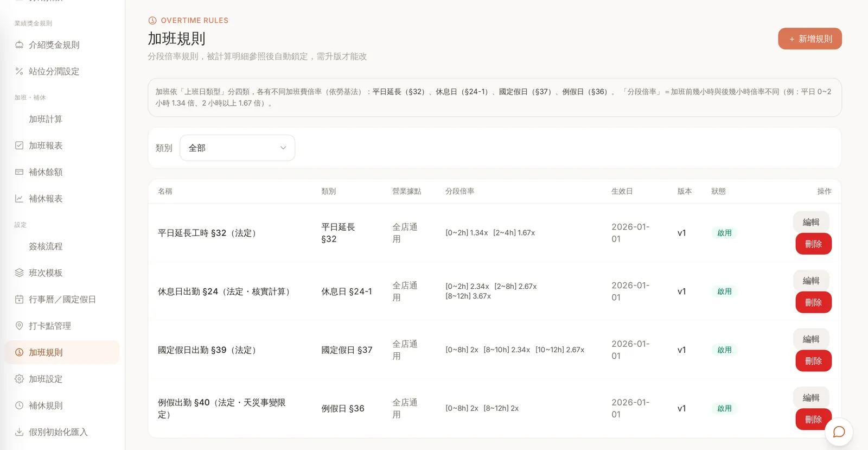The width and height of the screenshot is (868, 450).
Task: Click the 營業據點 column header
Action: point(407,192)
